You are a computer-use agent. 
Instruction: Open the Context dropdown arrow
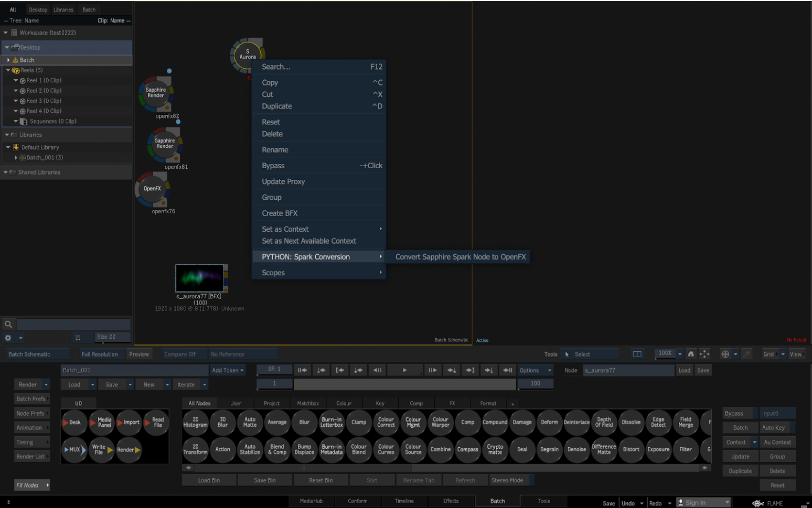[754, 442]
